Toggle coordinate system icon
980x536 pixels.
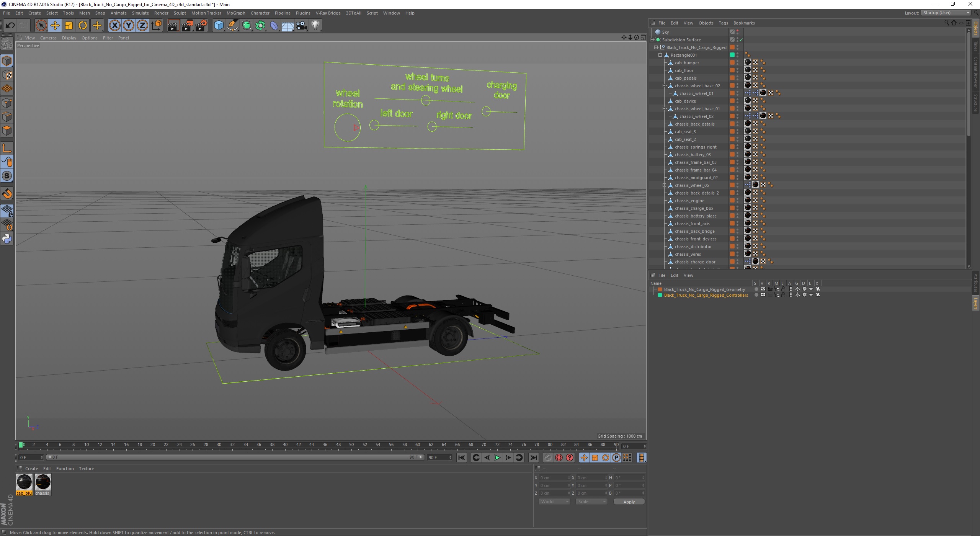pos(156,26)
